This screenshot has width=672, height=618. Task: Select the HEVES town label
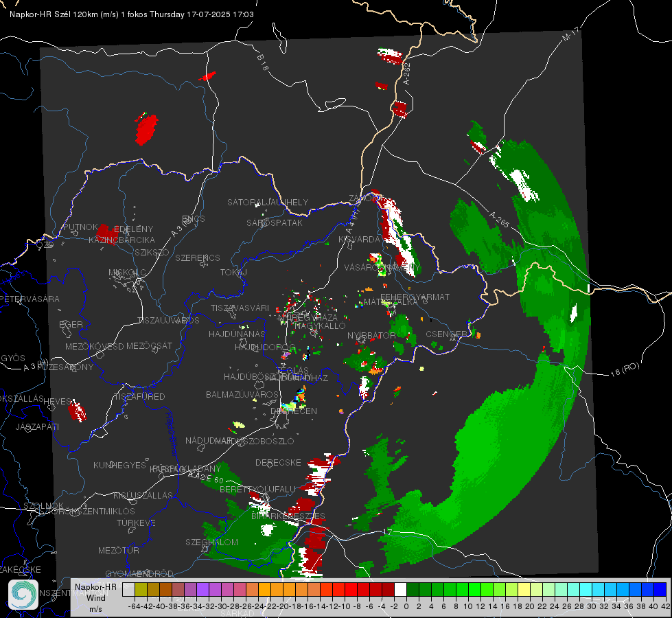(x=57, y=402)
